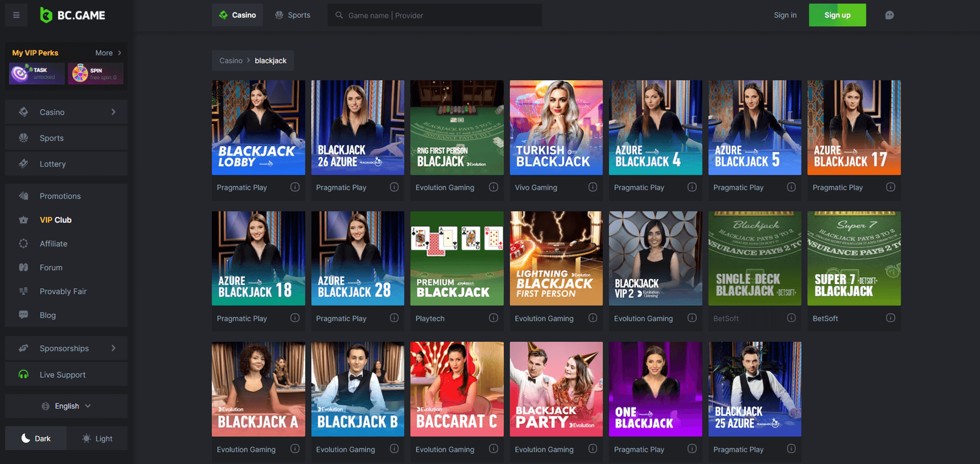Switch to Light theme
This screenshot has width=980, height=464.
[97, 438]
